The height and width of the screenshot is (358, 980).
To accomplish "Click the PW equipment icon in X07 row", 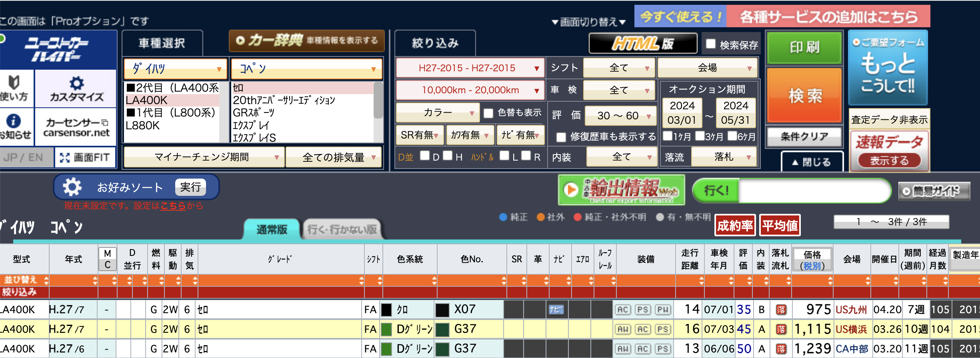I will [x=663, y=310].
